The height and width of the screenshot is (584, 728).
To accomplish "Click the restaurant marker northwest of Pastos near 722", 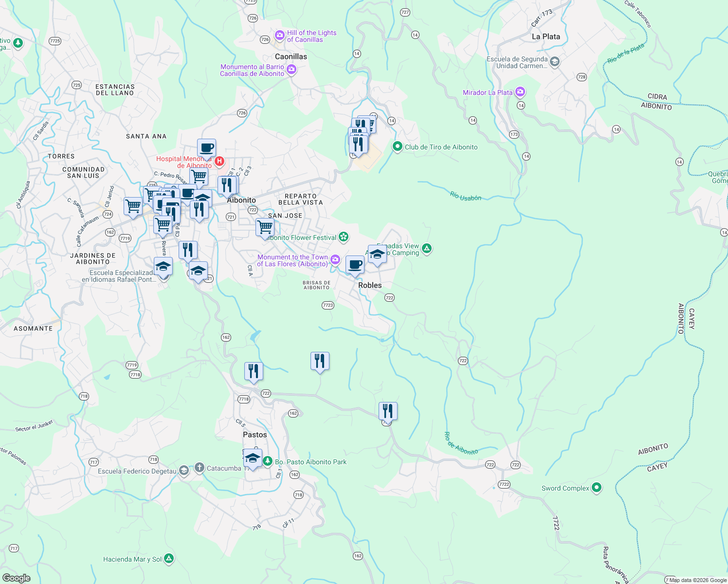I will coord(254,372).
